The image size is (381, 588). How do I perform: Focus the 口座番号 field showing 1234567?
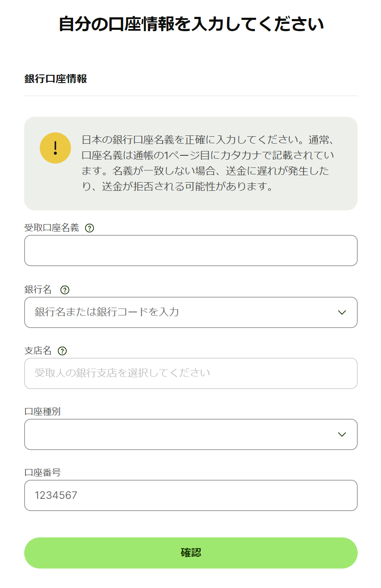tap(191, 495)
